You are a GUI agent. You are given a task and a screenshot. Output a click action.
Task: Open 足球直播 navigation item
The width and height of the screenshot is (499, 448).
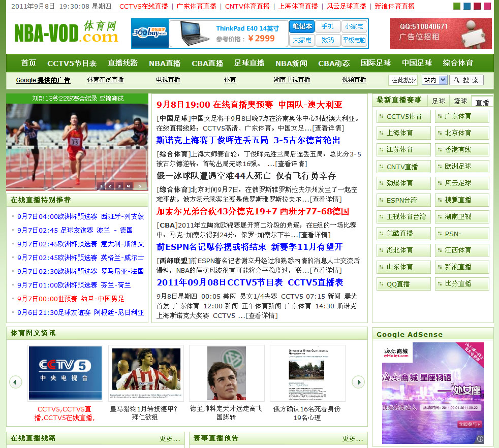pyautogui.click(x=249, y=63)
